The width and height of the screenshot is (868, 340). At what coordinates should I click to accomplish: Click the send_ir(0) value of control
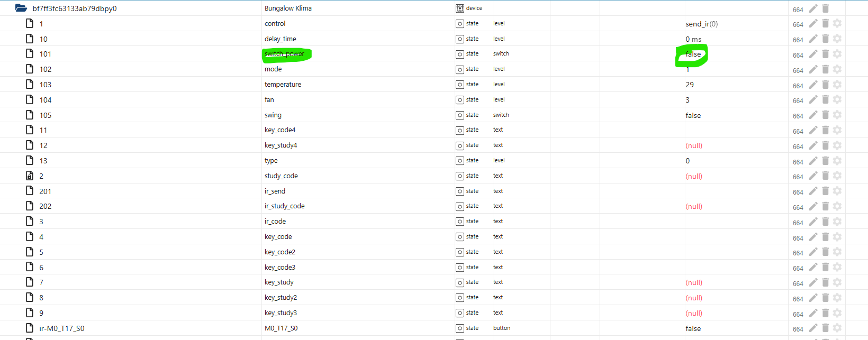click(702, 24)
